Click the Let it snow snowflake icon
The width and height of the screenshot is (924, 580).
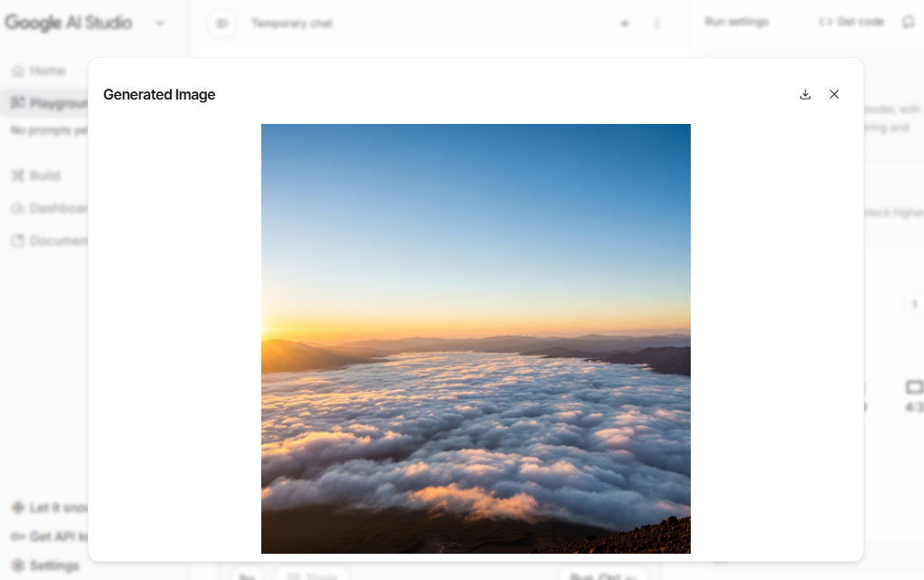point(18,508)
